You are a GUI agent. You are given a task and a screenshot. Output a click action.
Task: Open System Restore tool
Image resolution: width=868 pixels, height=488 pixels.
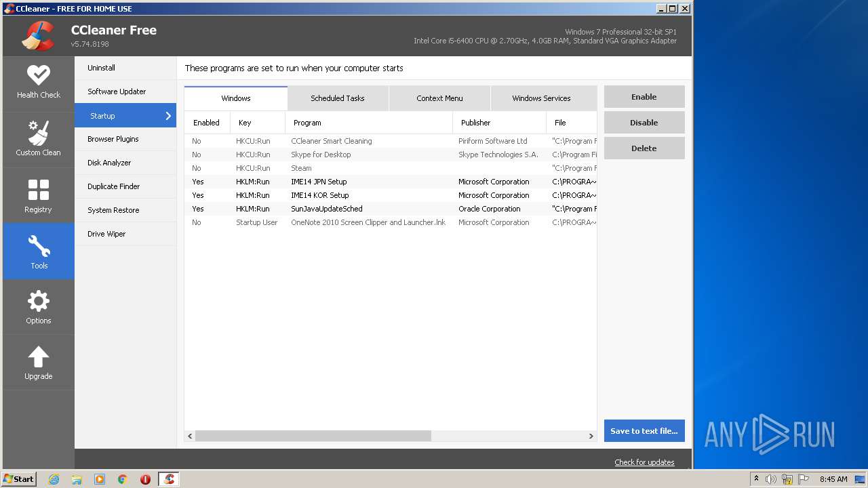[x=125, y=210]
